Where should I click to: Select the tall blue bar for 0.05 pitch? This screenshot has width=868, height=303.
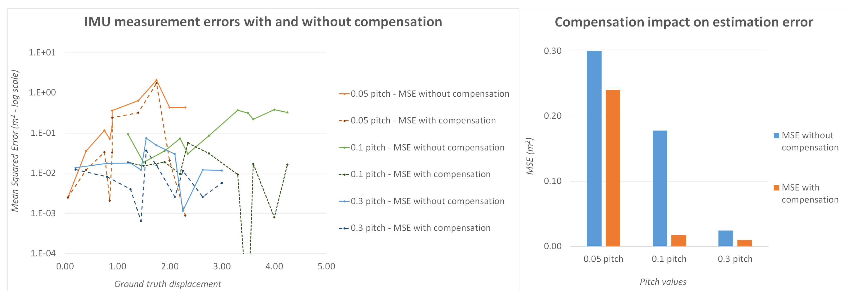point(594,148)
